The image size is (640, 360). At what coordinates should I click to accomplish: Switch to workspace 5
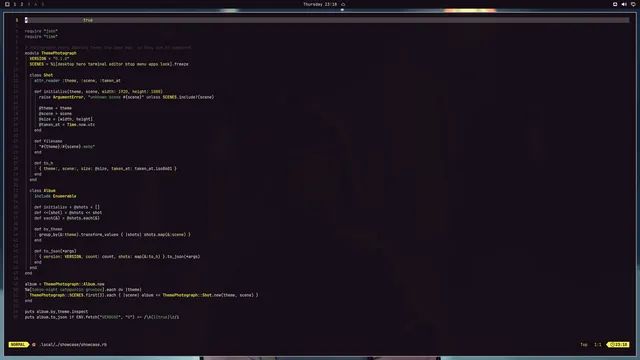click(42, 4)
